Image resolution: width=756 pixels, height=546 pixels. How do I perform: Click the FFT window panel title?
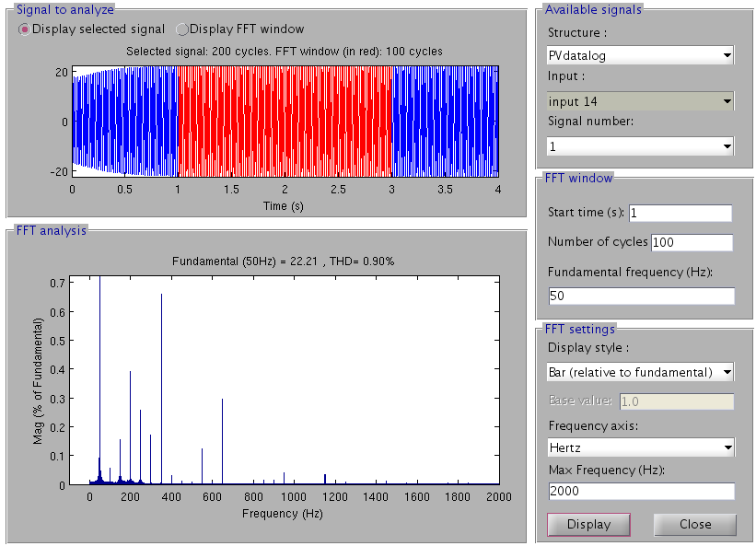tap(578, 179)
